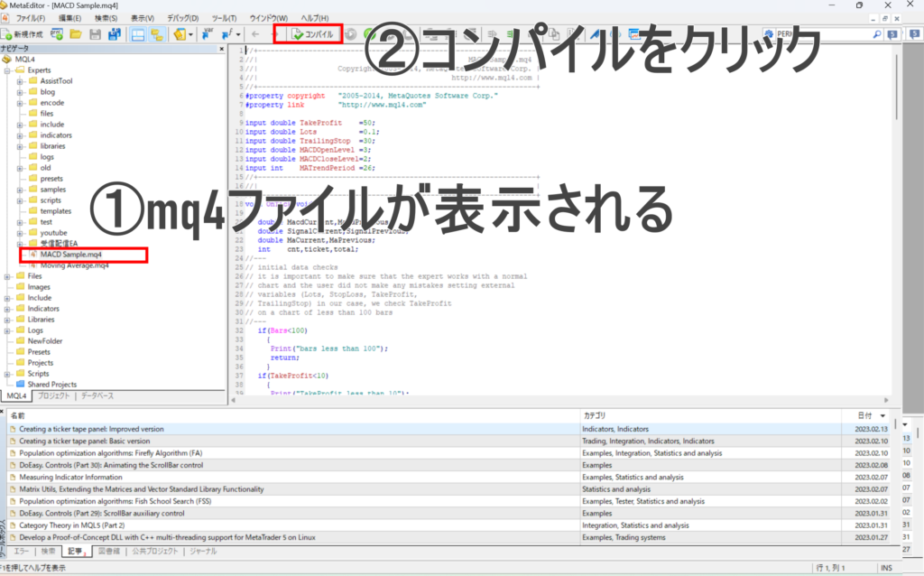Click the 日付 column sort arrow
The width and height of the screenshot is (924, 576).
coord(882,416)
